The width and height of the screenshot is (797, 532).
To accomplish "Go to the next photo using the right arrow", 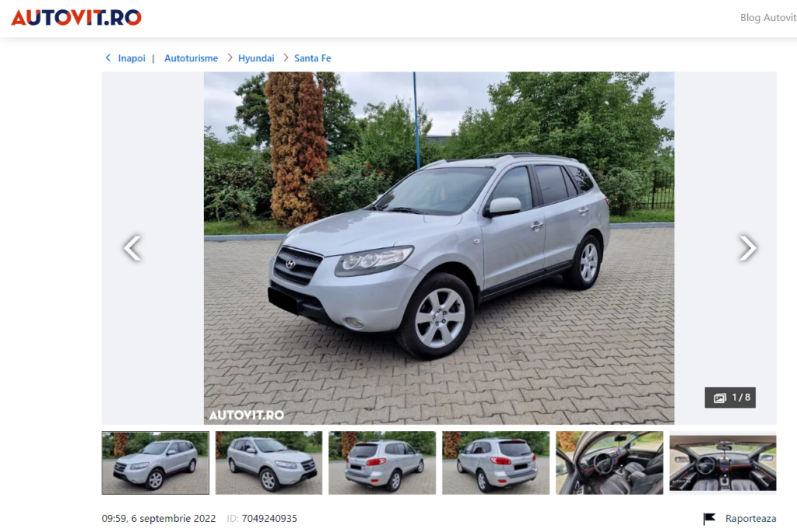I will (x=748, y=248).
